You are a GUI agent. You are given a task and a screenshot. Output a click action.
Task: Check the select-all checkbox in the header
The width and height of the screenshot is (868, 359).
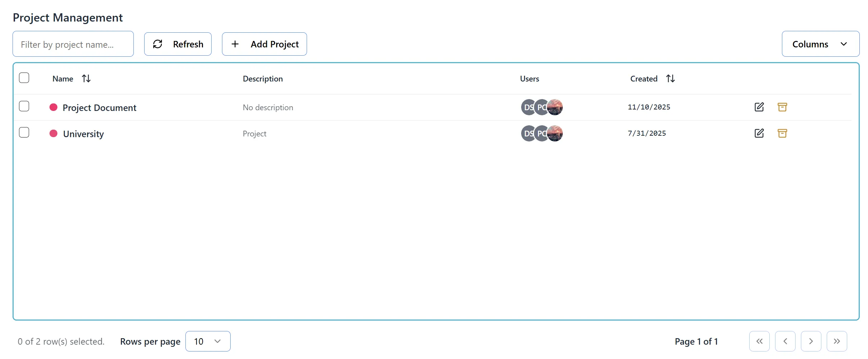point(24,78)
